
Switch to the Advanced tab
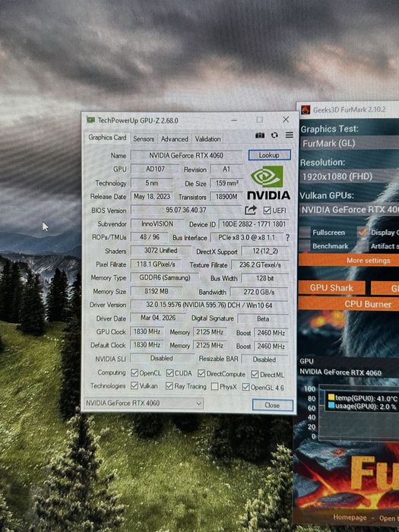coord(174,139)
